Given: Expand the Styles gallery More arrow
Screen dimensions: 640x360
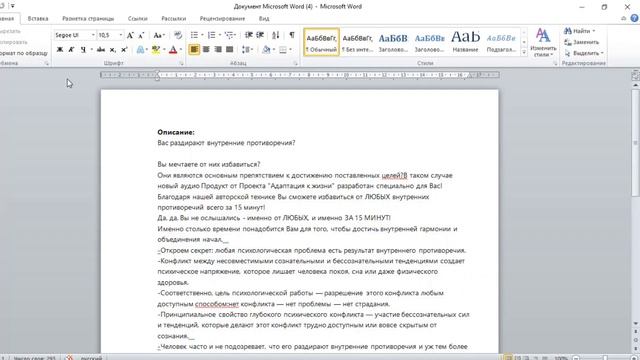Looking at the screenshot, I should pos(524,52).
